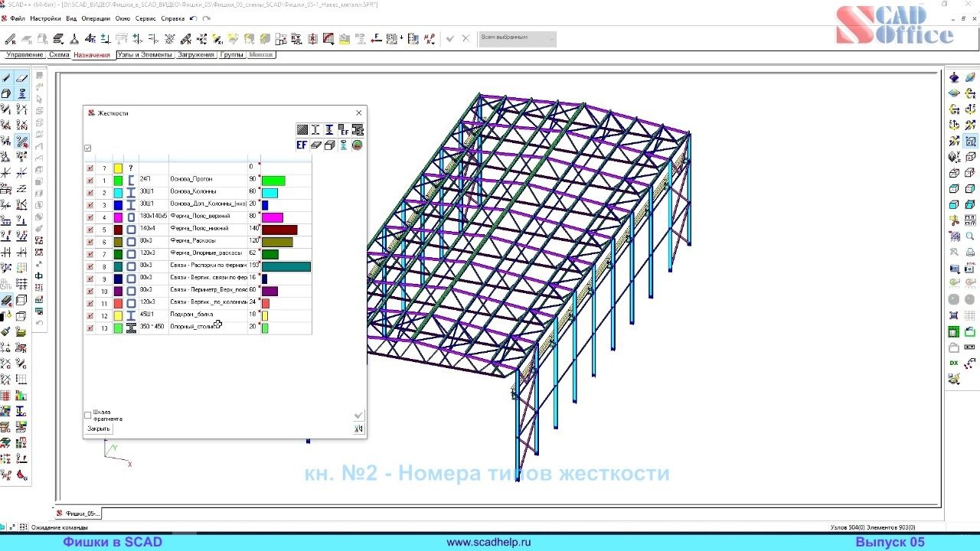Viewport: 980px width, 551px height.
Task: Switch to the Управление tab
Action: click(x=24, y=55)
